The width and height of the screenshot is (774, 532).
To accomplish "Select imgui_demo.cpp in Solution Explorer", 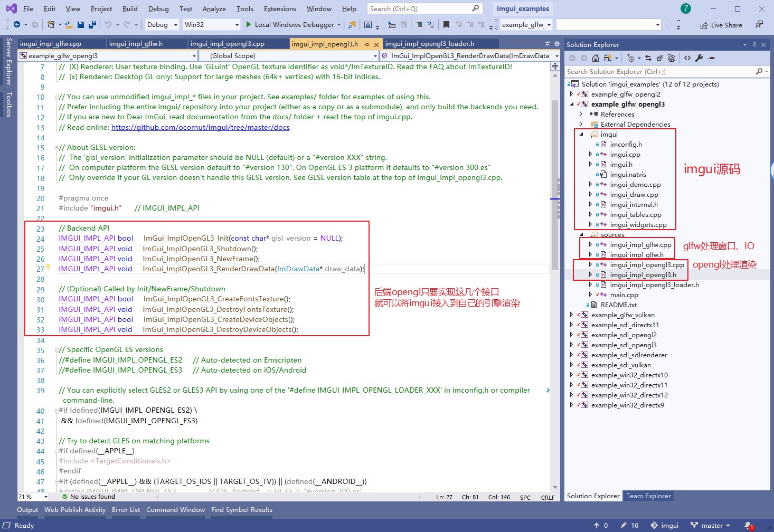I will tap(635, 185).
